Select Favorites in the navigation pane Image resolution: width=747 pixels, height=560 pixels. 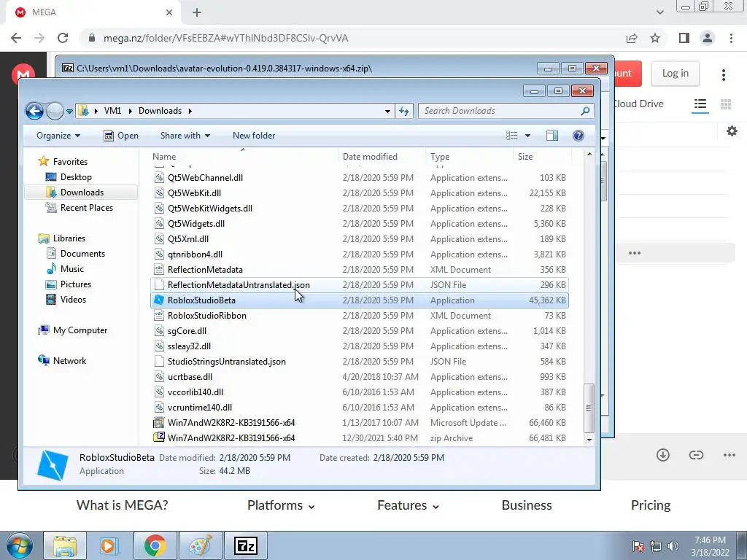[70, 161]
